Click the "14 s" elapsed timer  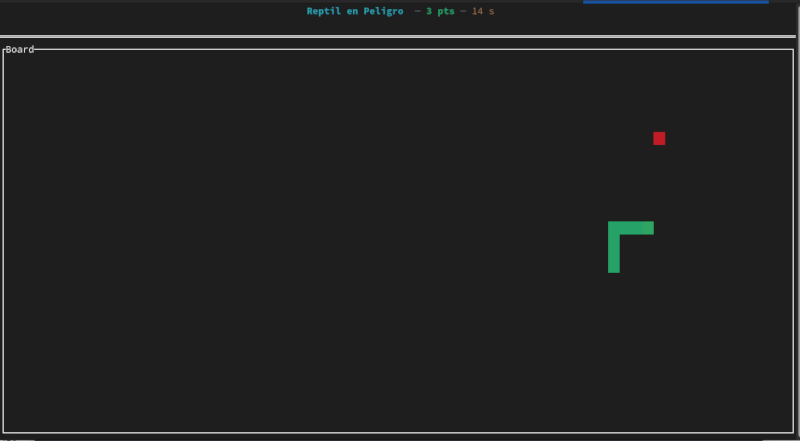pyautogui.click(x=483, y=11)
